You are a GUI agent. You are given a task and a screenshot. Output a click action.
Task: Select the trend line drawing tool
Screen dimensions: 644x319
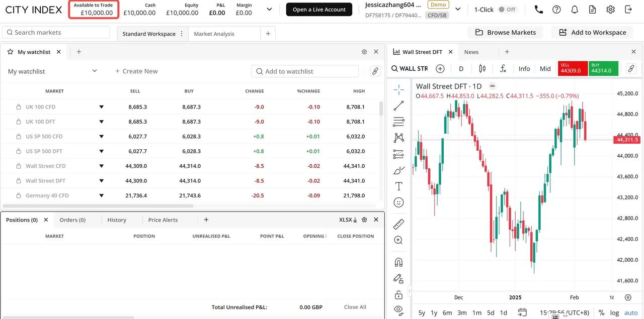coord(398,105)
